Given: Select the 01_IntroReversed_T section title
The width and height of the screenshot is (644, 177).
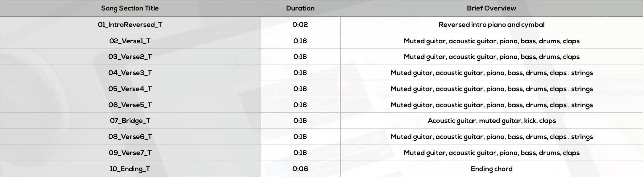Looking at the screenshot, I should tap(130, 25).
